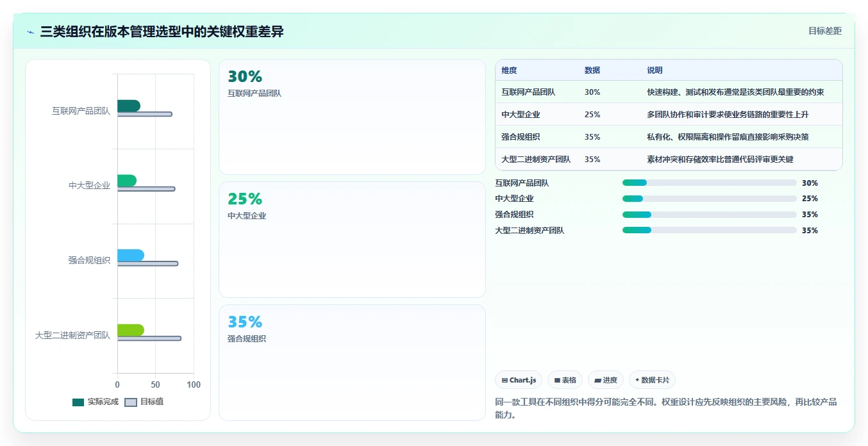Click chart axis label 大型二进制资产团队
The width and height of the screenshot is (868, 446).
(72, 335)
